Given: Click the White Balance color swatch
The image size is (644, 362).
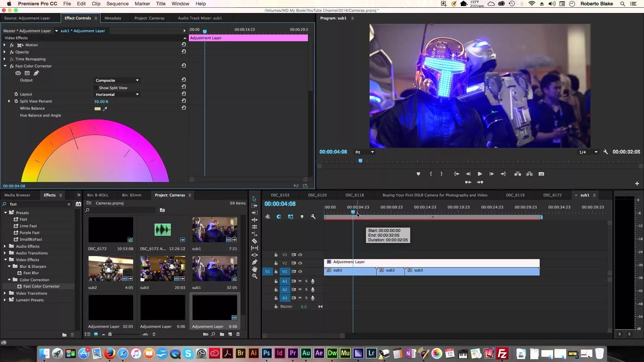Looking at the screenshot, I should coord(98,109).
